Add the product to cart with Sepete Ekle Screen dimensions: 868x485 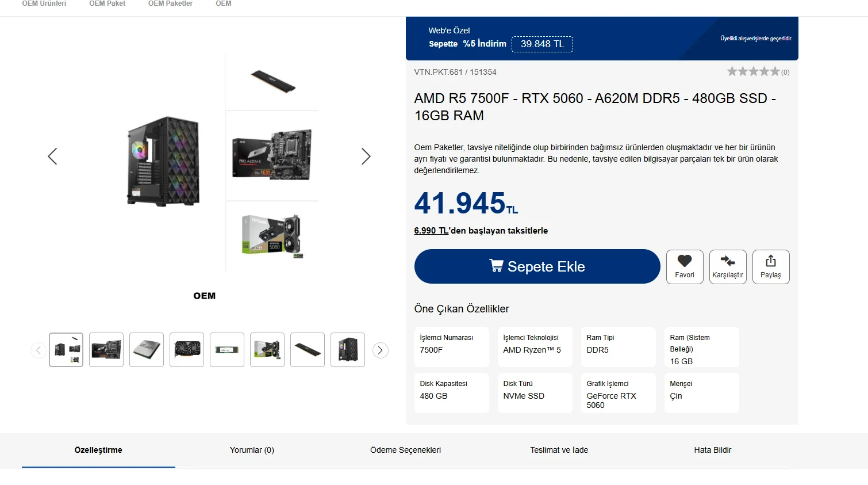[x=537, y=266]
